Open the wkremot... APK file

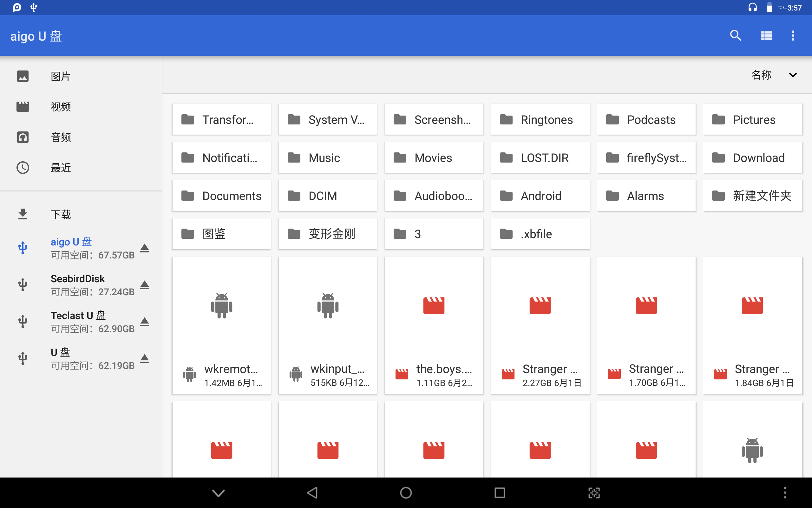[x=221, y=325]
